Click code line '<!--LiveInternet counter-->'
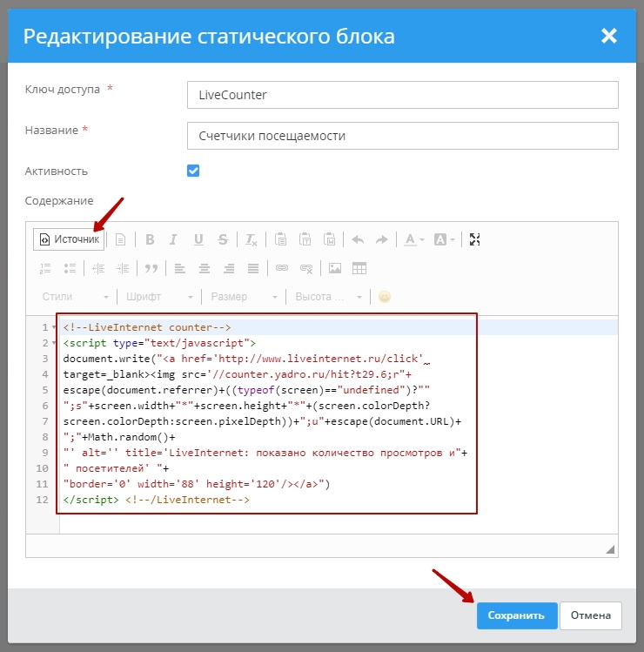This screenshot has width=644, height=652. pyautogui.click(x=147, y=327)
